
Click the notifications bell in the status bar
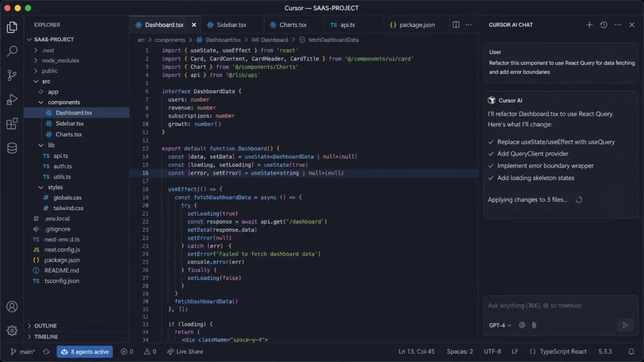click(631, 351)
